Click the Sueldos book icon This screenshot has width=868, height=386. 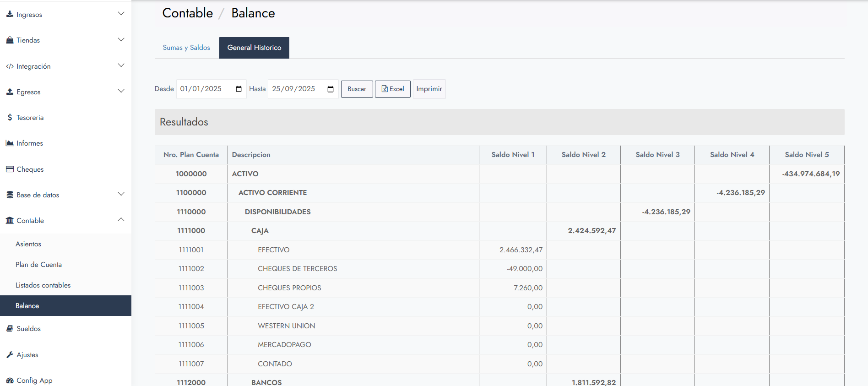10,329
